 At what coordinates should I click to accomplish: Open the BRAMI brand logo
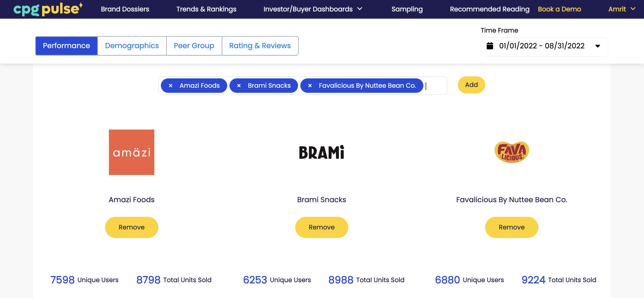(321, 152)
